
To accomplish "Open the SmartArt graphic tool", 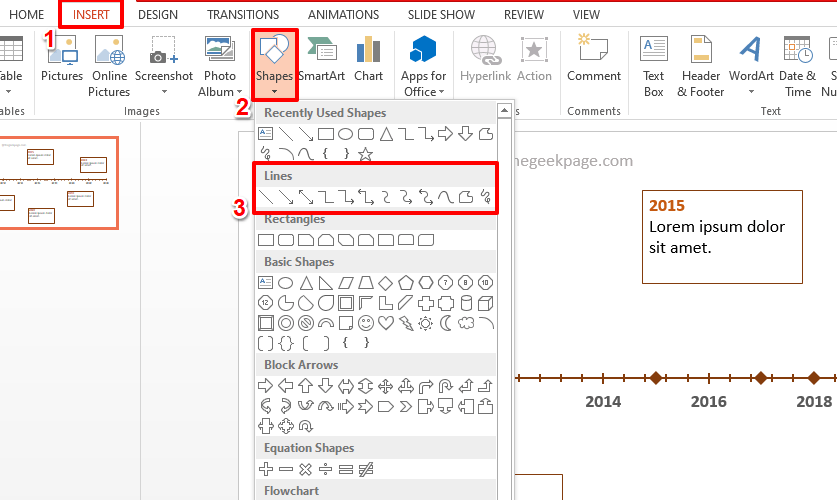I will point(321,58).
